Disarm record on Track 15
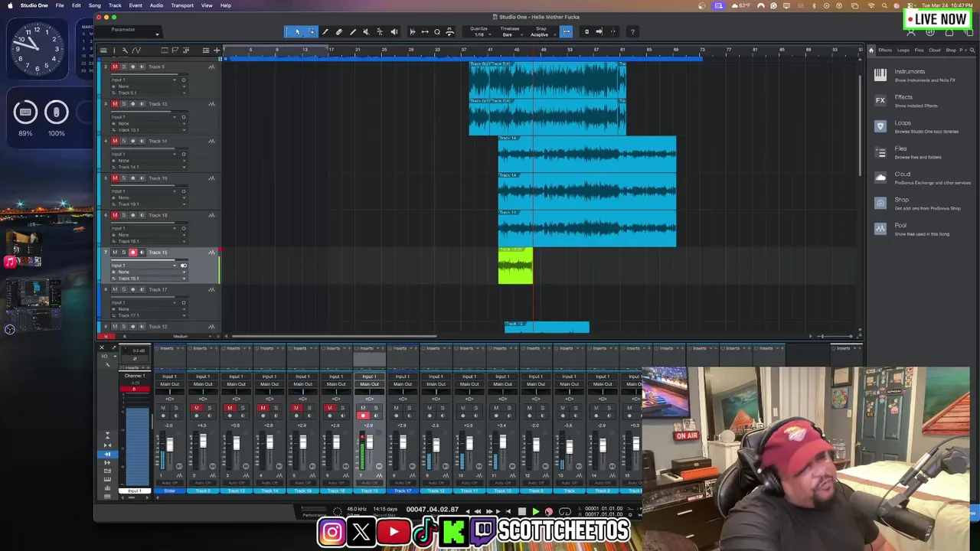 point(132,253)
